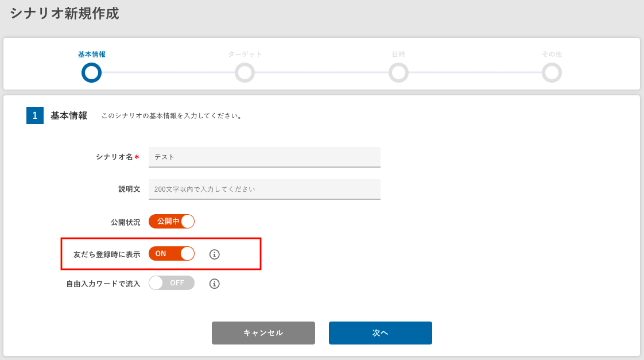Click the 基本情報 section heading text

pos(69,115)
